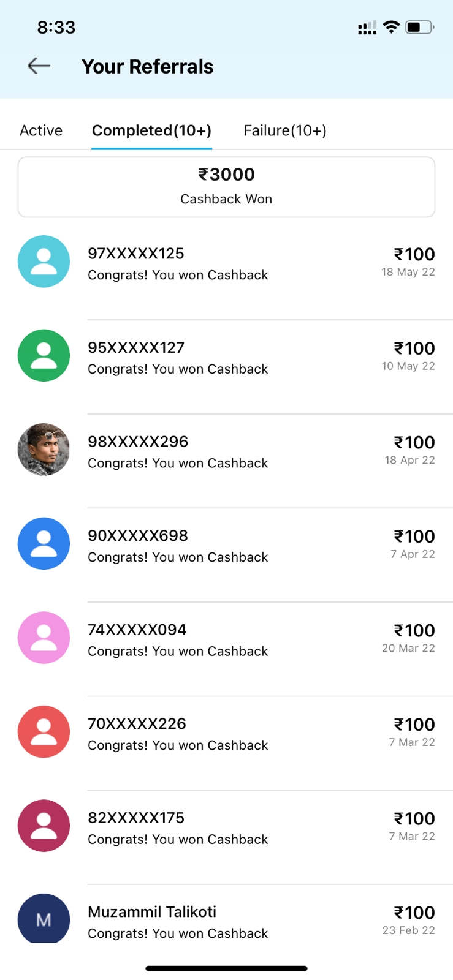Tap the maroon avatar for 82XXXXX175

pyautogui.click(x=44, y=826)
